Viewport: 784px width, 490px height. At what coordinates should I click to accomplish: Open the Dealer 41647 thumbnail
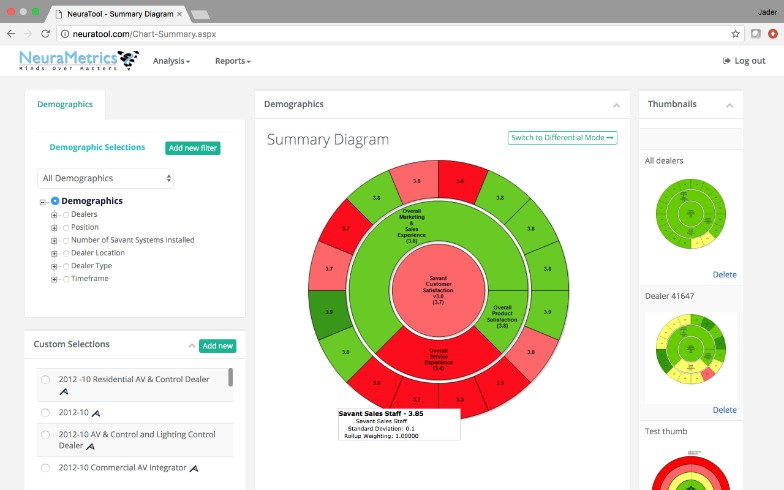[690, 349]
